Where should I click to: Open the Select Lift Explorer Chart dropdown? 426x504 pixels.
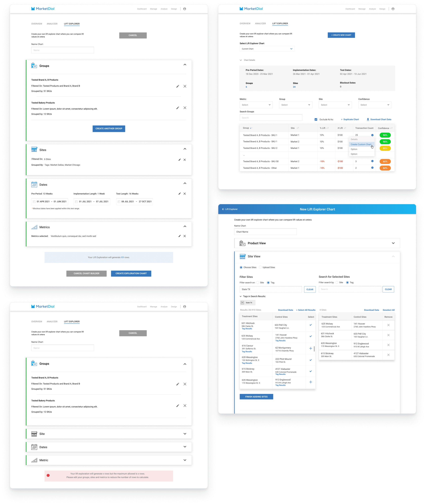pyautogui.click(x=267, y=49)
